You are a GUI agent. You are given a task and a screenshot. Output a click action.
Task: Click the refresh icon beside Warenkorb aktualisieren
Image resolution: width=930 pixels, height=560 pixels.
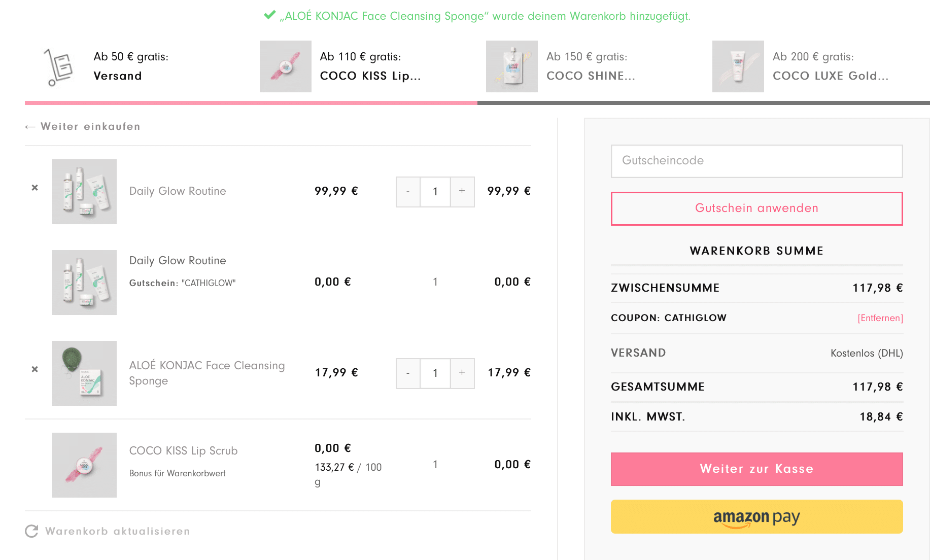pyautogui.click(x=31, y=531)
